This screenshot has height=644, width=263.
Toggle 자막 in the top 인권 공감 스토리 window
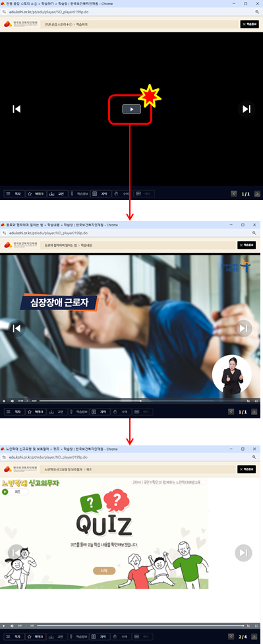click(100, 193)
